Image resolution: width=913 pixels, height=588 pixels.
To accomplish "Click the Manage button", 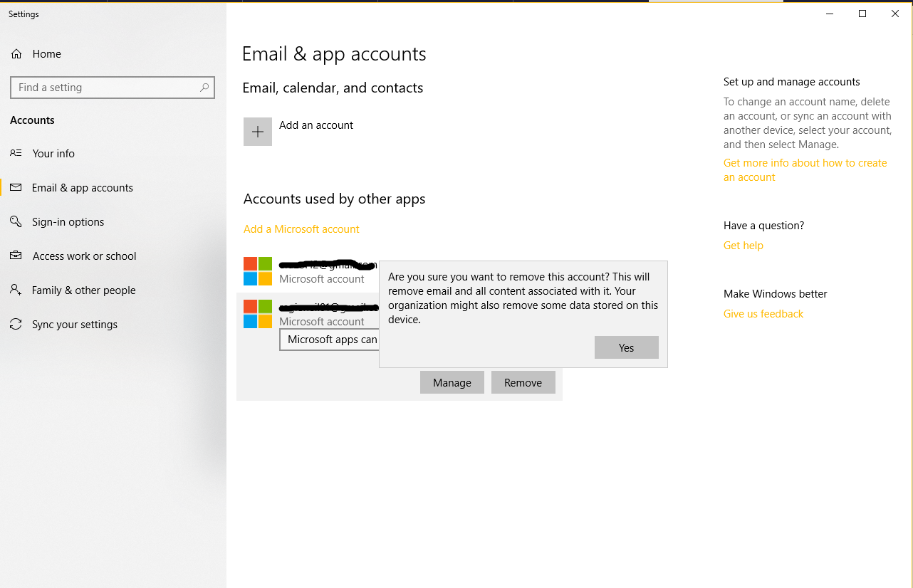I will (x=452, y=382).
